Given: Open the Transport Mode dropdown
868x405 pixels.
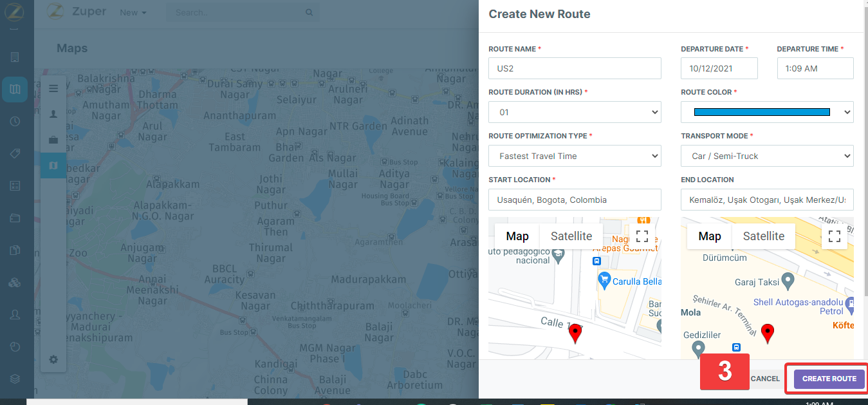Looking at the screenshot, I should pyautogui.click(x=767, y=156).
